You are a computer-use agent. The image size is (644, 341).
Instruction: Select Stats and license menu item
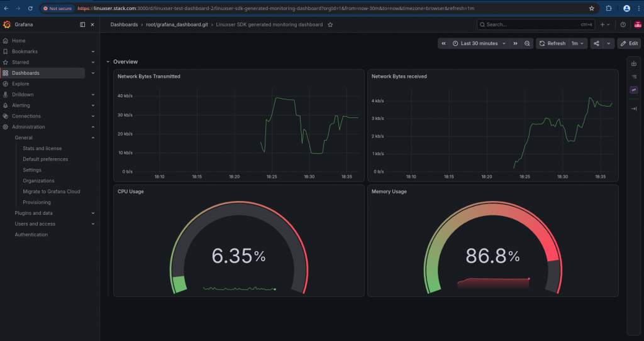42,149
